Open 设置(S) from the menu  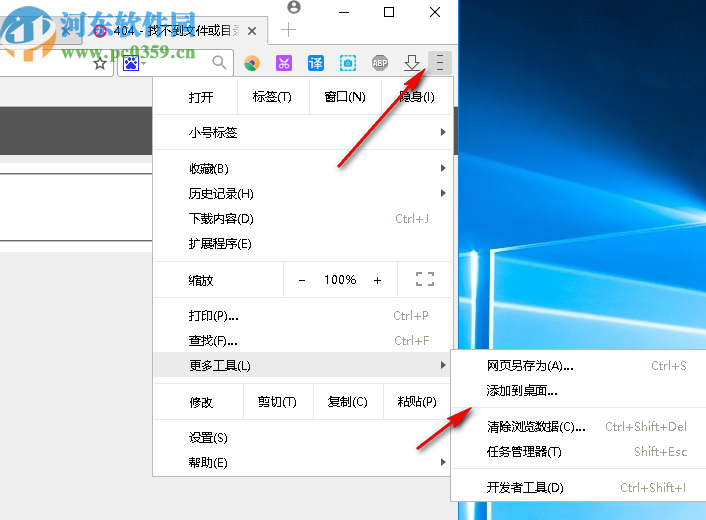[303, 438]
